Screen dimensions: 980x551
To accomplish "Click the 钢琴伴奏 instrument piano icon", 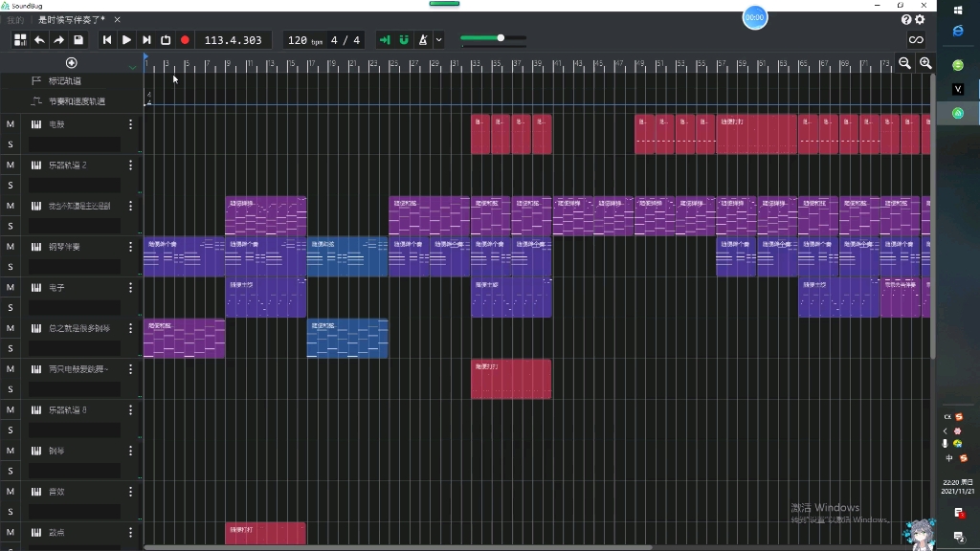I will point(36,247).
